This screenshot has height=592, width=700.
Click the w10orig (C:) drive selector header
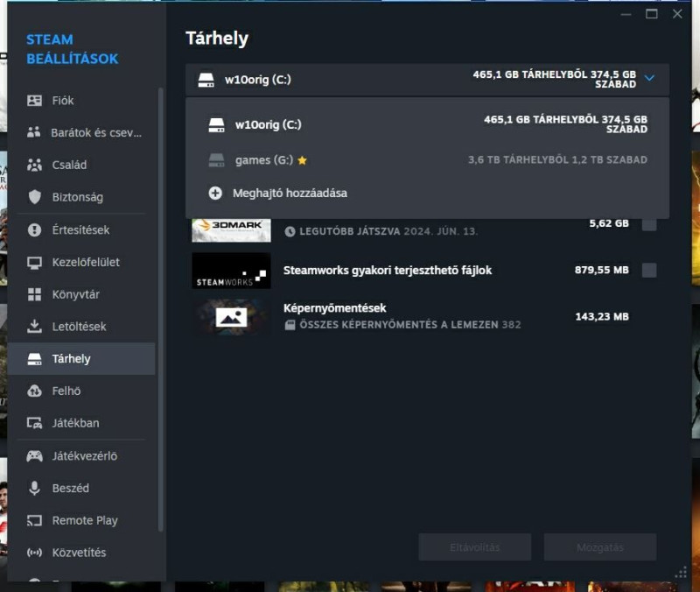pyautogui.click(x=427, y=80)
